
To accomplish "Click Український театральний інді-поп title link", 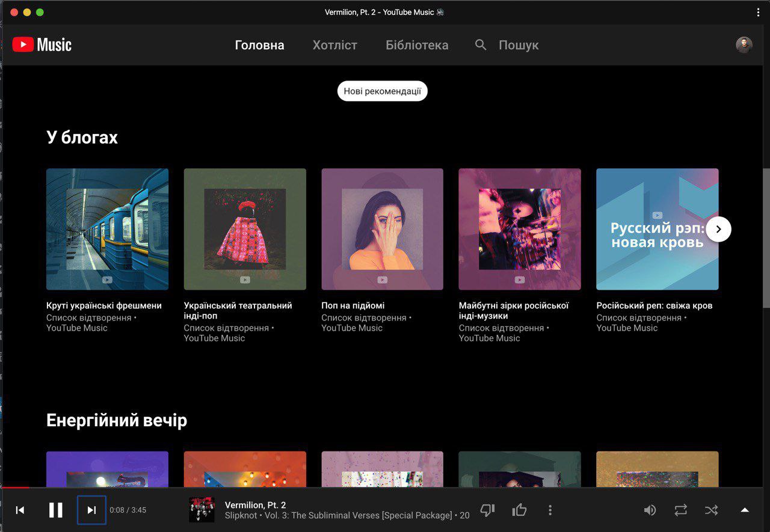I will [x=238, y=311].
